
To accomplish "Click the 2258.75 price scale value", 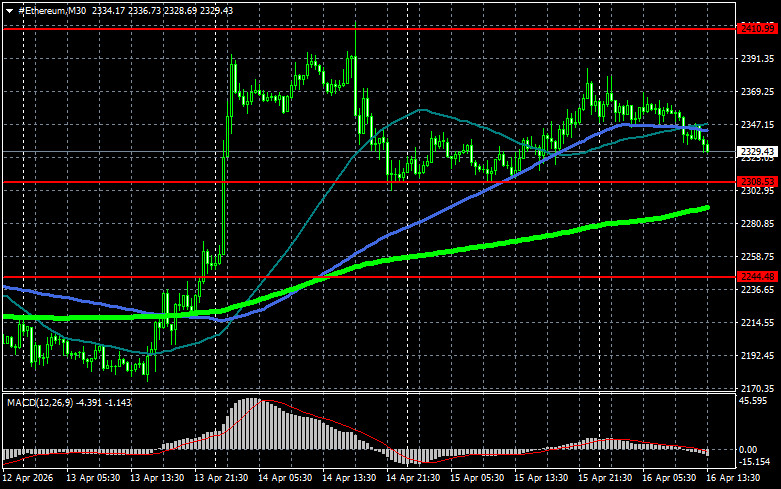I will click(x=758, y=256).
